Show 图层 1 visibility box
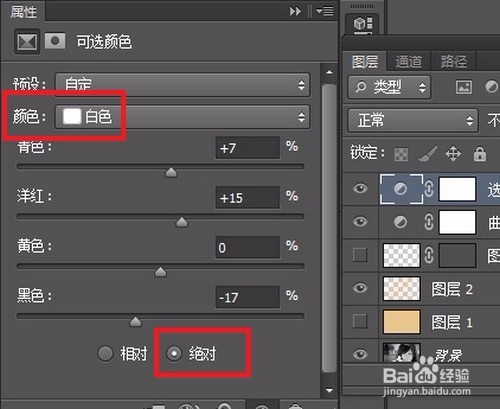500x409 pixels. coord(360,321)
